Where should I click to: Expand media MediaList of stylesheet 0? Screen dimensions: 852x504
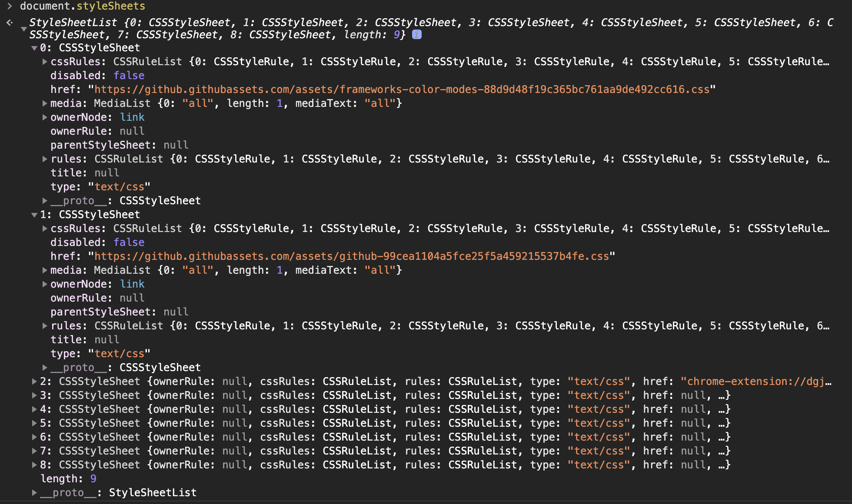[45, 103]
